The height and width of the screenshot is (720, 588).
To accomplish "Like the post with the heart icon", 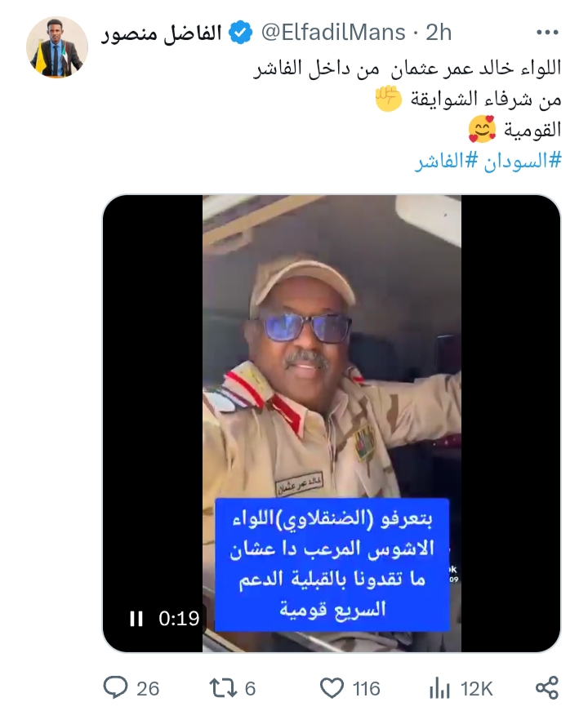I will click(x=332, y=688).
